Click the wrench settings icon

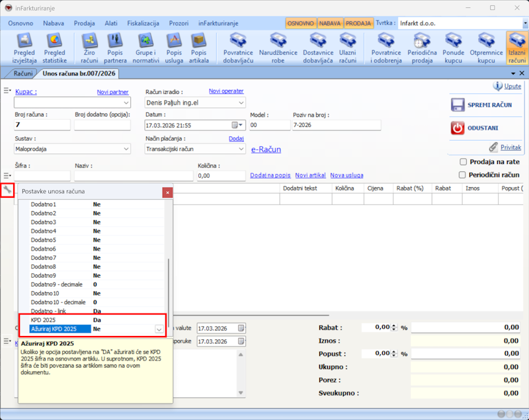[x=7, y=190]
